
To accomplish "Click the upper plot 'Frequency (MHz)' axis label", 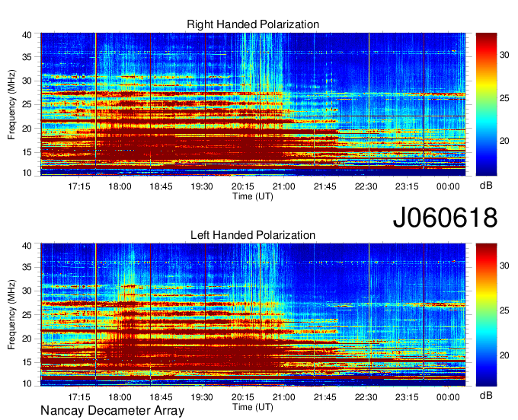I will [x=11, y=104].
